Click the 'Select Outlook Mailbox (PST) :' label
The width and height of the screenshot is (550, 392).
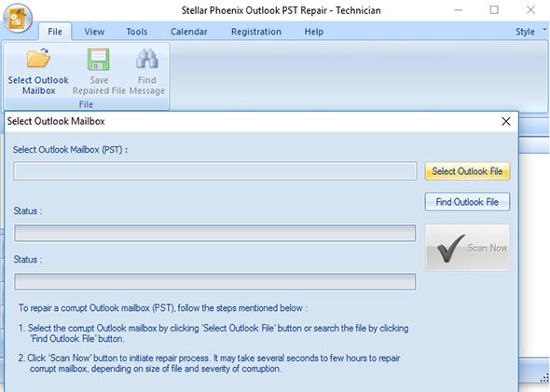point(71,150)
